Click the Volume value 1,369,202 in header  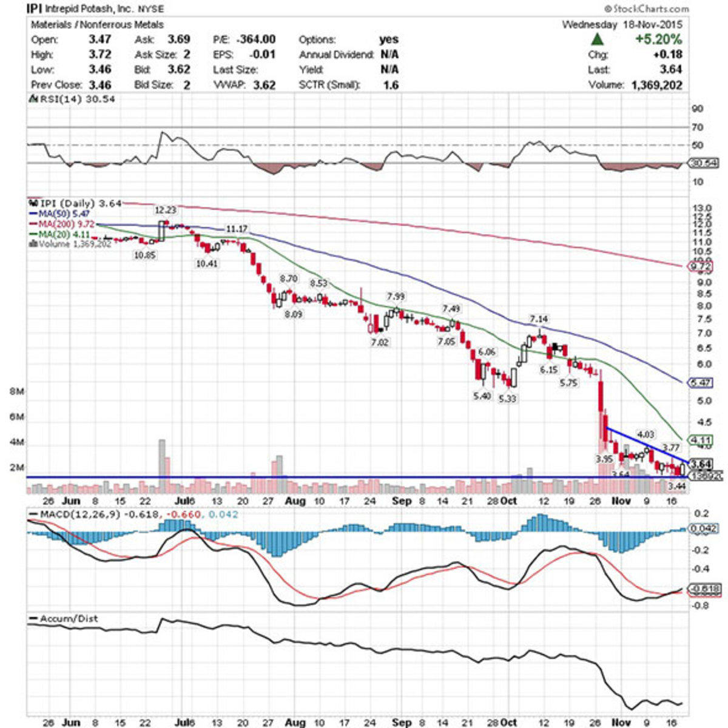click(x=656, y=85)
